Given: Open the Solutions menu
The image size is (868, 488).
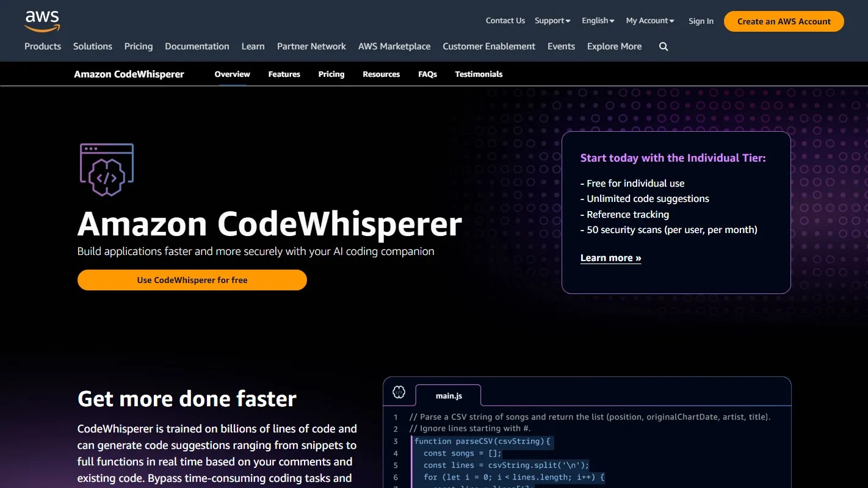Looking at the screenshot, I should coord(92,46).
